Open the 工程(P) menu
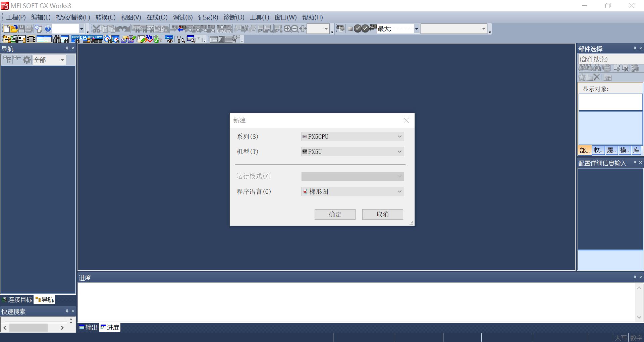This screenshot has height=342, width=644. (x=15, y=17)
